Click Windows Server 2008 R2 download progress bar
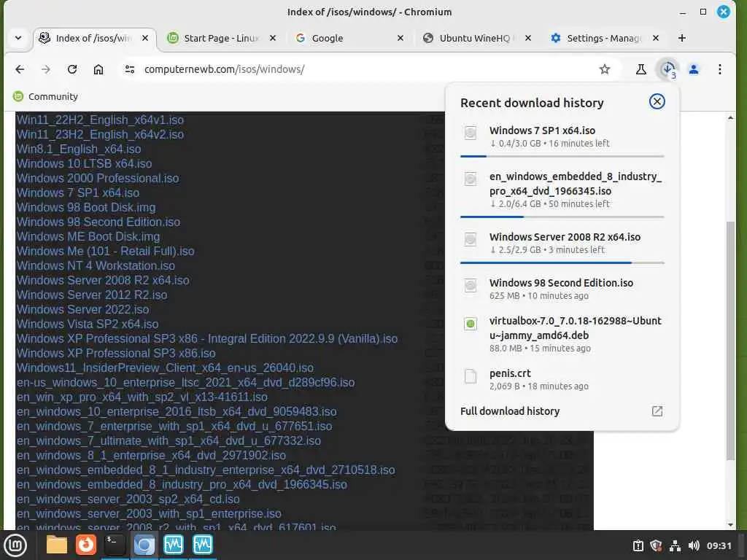This screenshot has height=560, width=747. click(x=562, y=262)
